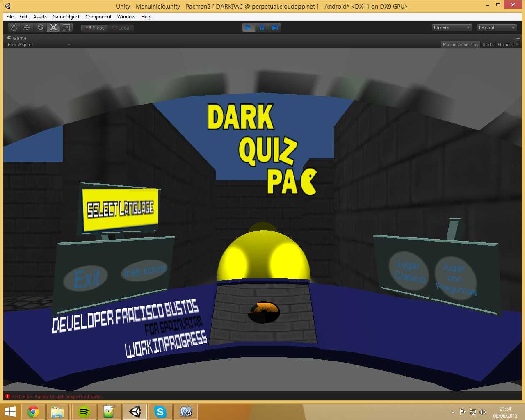Open the network status tray icon
525x420 pixels.
[x=473, y=412]
